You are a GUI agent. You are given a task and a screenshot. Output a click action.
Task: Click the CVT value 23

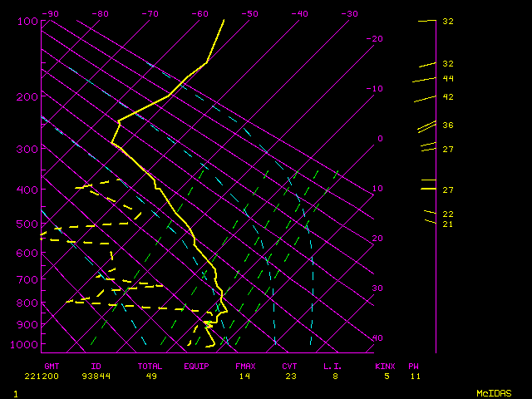tap(289, 377)
